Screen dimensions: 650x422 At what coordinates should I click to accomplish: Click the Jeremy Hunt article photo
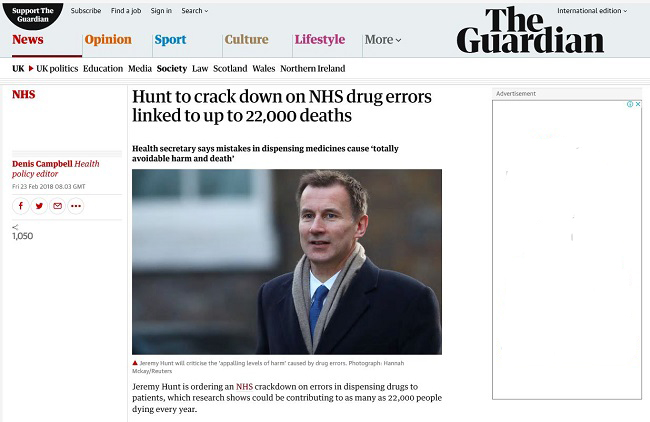286,261
